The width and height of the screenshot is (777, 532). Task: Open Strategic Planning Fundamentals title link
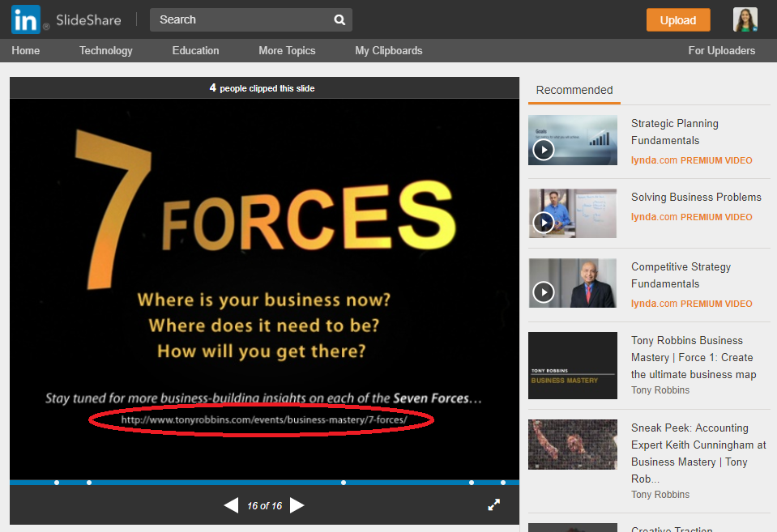[674, 132]
